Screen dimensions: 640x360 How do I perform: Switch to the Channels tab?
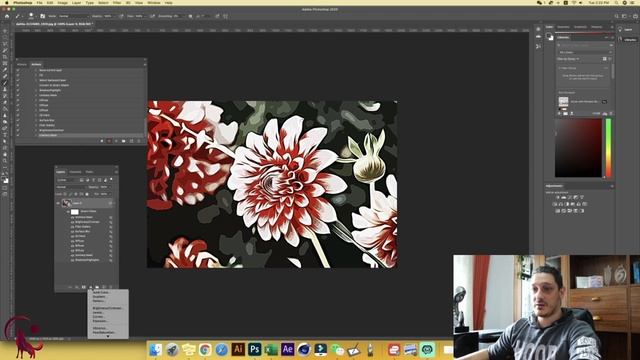75,172
